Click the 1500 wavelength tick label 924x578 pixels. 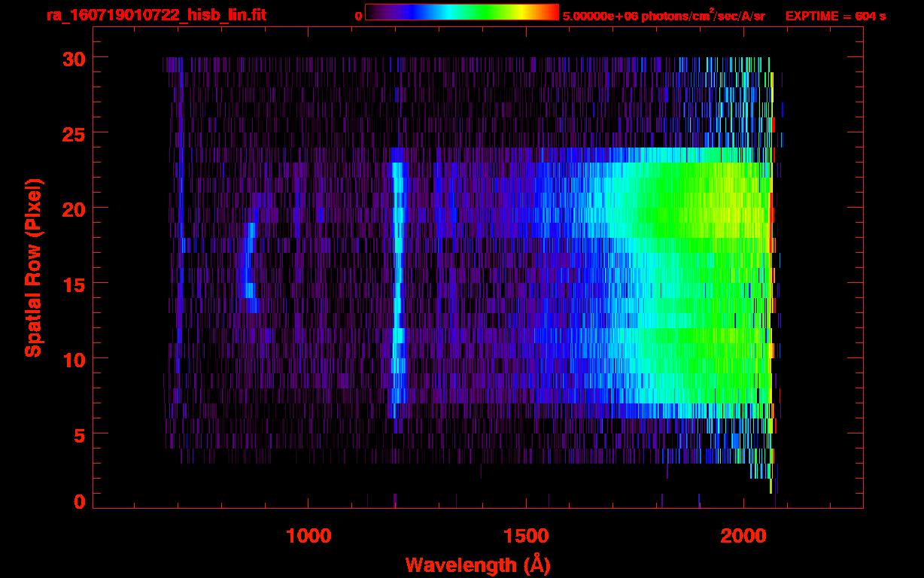(526, 536)
